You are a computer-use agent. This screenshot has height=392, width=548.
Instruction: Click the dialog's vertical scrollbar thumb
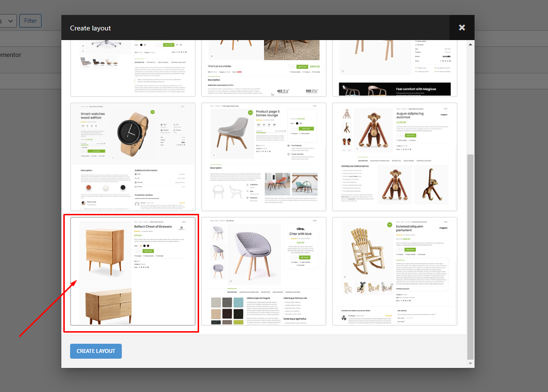click(470, 256)
